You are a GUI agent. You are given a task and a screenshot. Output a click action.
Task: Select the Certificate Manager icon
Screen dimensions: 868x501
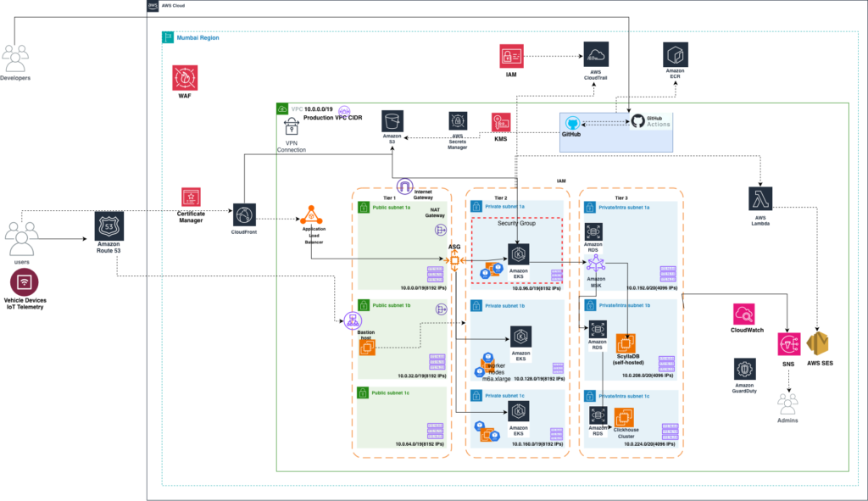(x=191, y=197)
